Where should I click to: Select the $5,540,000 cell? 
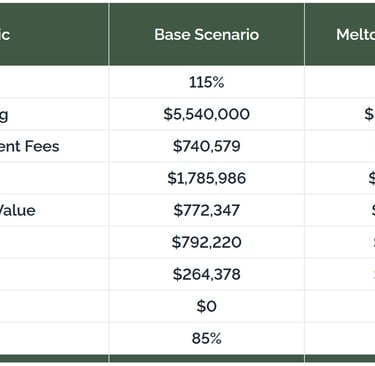207,114
